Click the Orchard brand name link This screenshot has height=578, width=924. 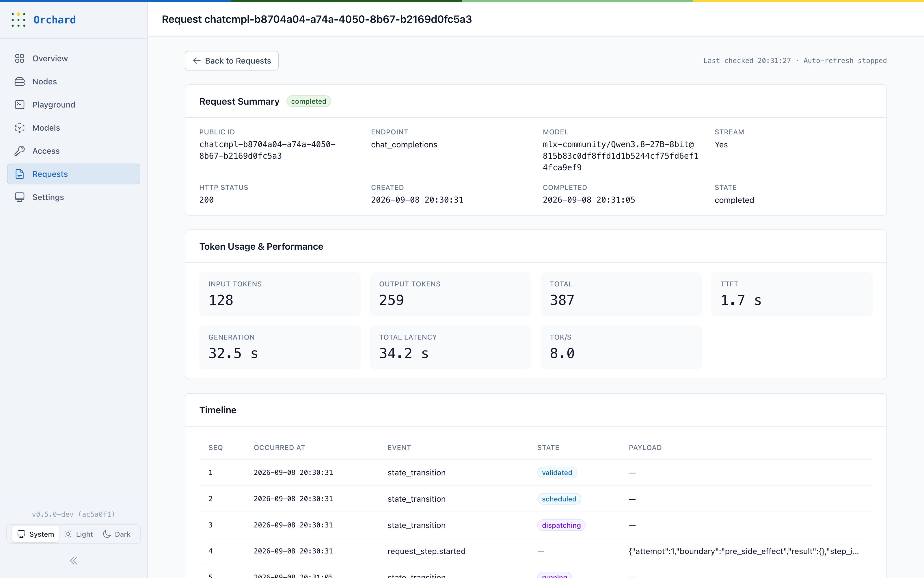[x=55, y=19]
